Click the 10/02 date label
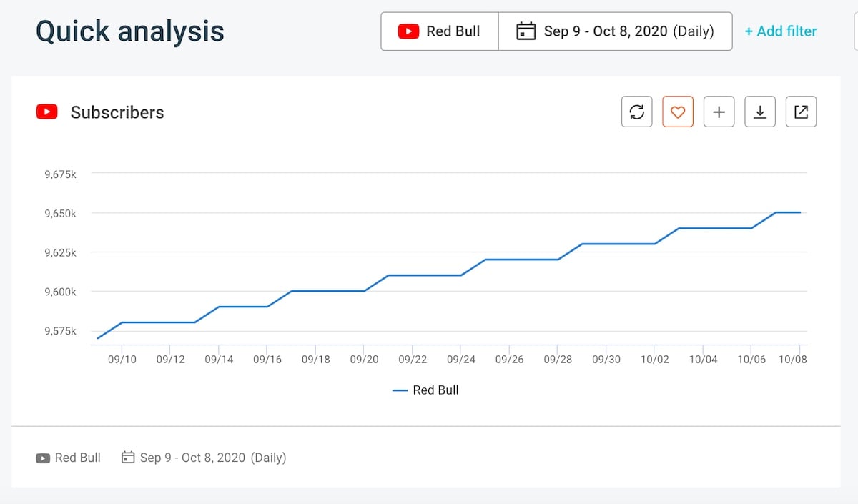 (655, 360)
